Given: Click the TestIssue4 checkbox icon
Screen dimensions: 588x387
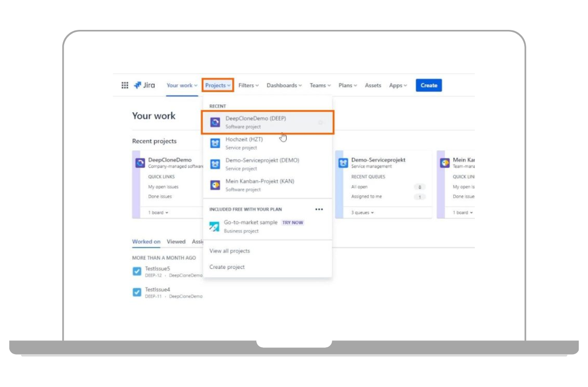Looking at the screenshot, I should pos(137,292).
